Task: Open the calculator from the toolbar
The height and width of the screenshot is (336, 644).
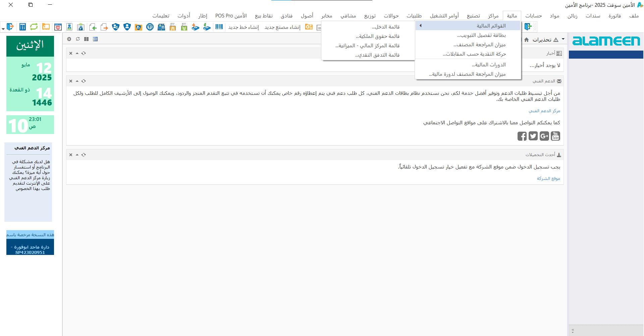Action: click(x=22, y=27)
